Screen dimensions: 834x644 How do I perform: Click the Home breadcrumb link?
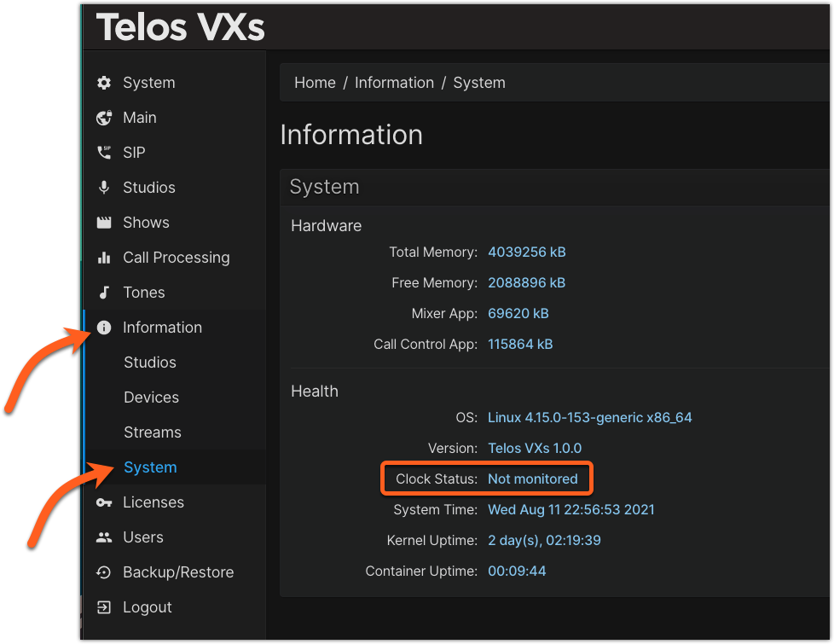pos(315,83)
